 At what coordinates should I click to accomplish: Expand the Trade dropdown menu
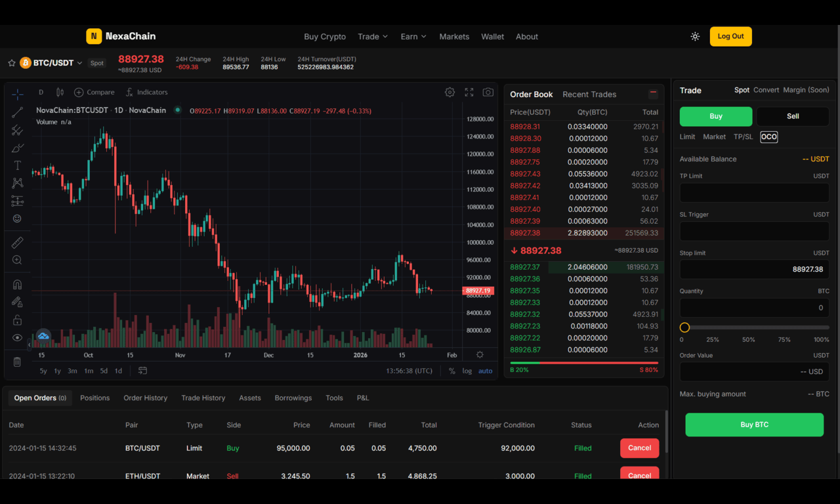coord(373,37)
